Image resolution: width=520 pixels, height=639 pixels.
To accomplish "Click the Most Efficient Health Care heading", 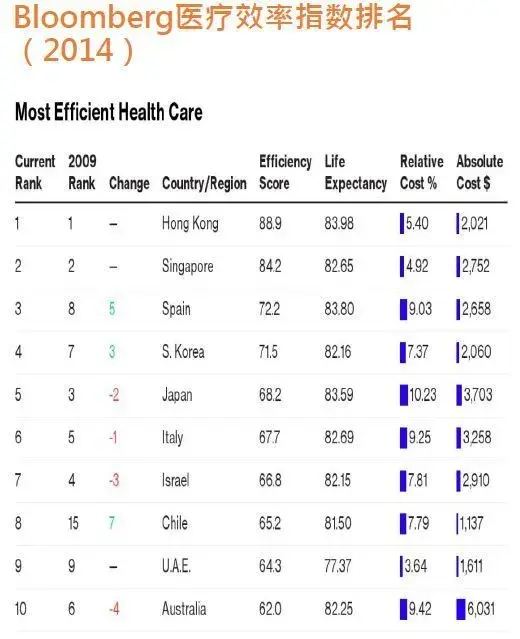I will (109, 112).
